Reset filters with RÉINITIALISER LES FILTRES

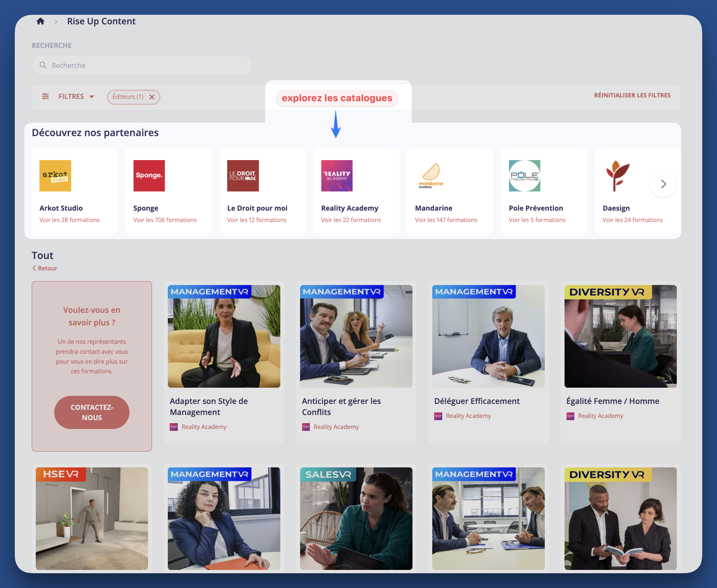click(x=632, y=95)
